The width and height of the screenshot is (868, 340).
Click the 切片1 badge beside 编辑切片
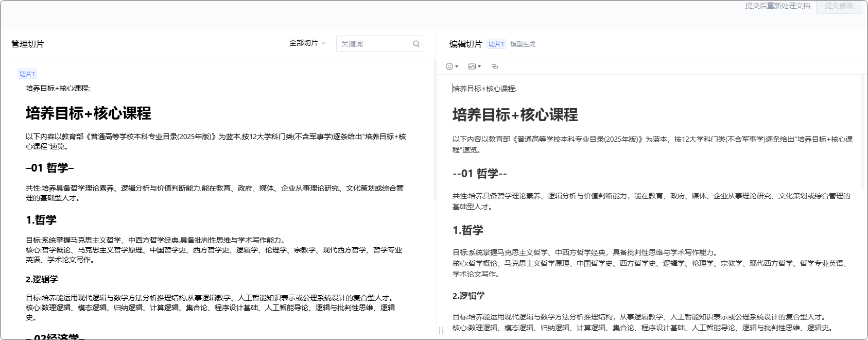coord(496,44)
